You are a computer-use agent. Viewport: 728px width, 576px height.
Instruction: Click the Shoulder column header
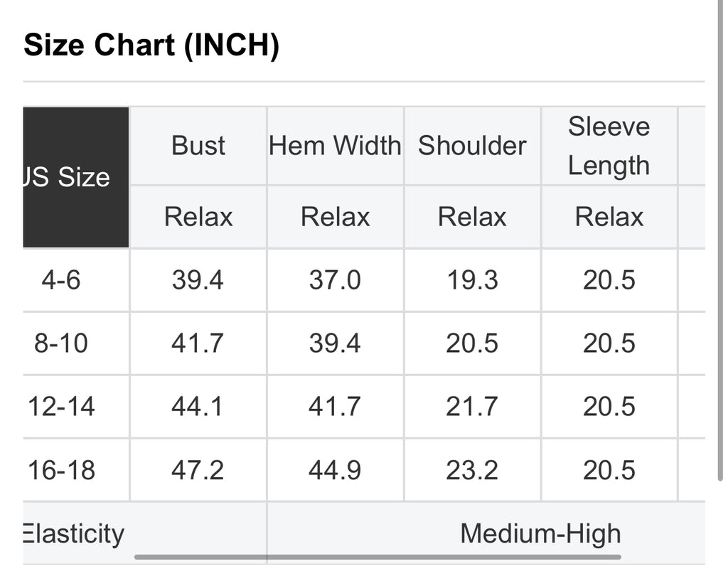pyautogui.click(x=472, y=146)
